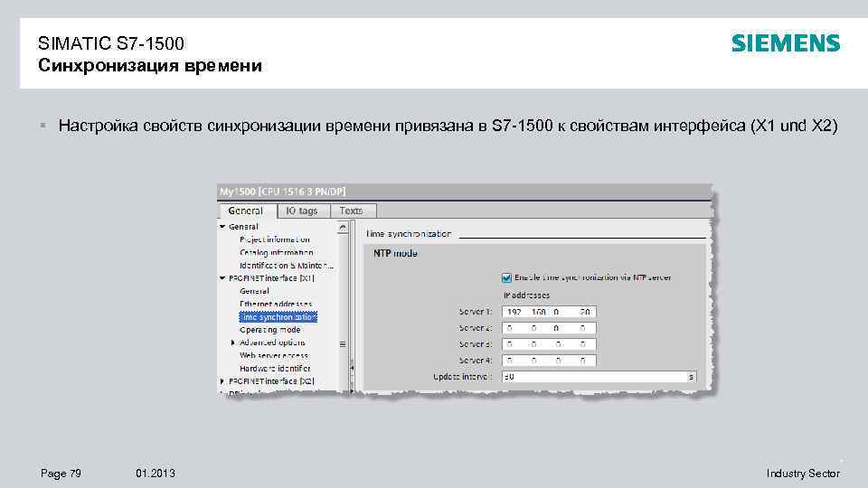Collapse the PROFINET interface [X1] node

[x=222, y=278]
